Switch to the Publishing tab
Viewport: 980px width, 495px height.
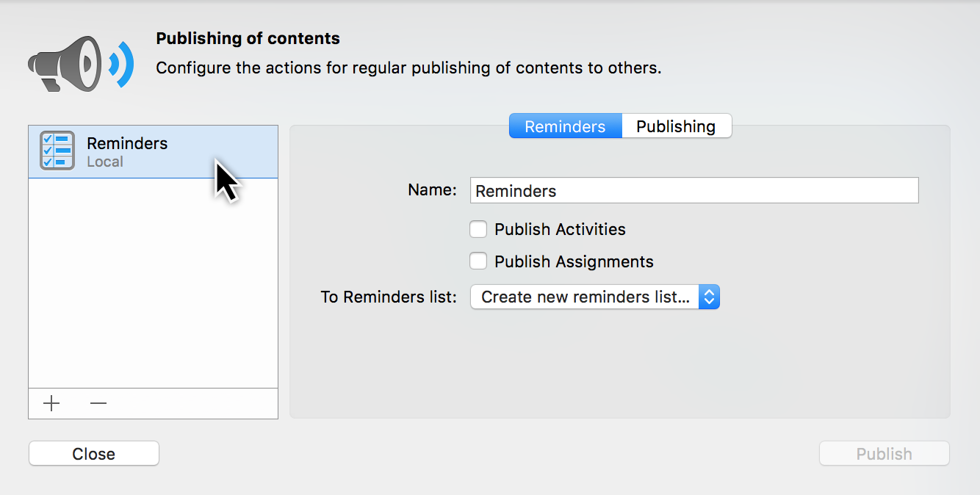tap(676, 126)
